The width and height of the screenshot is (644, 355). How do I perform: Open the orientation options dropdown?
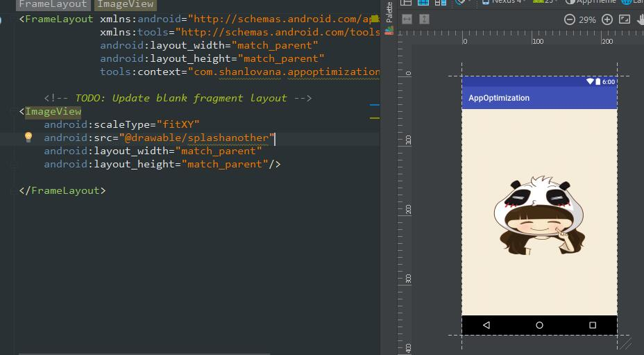click(x=462, y=2)
